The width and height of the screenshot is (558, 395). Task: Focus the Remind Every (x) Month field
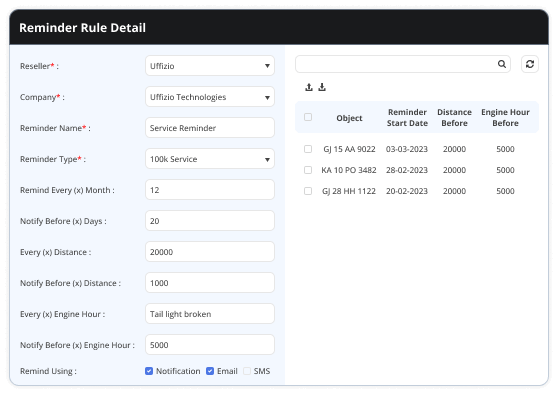210,190
